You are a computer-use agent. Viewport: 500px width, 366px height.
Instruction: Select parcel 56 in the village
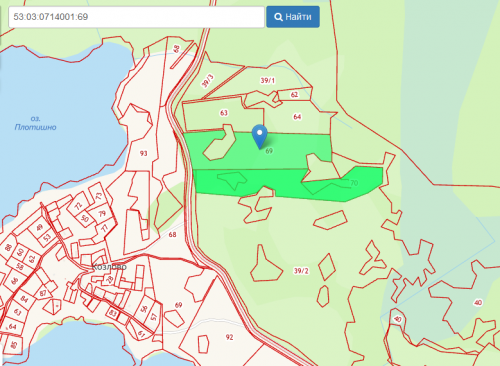coord(144,309)
